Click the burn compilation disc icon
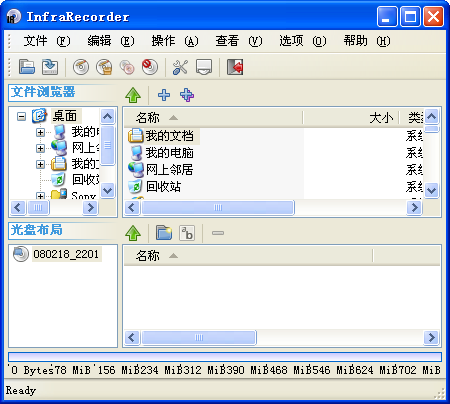 coord(81,67)
